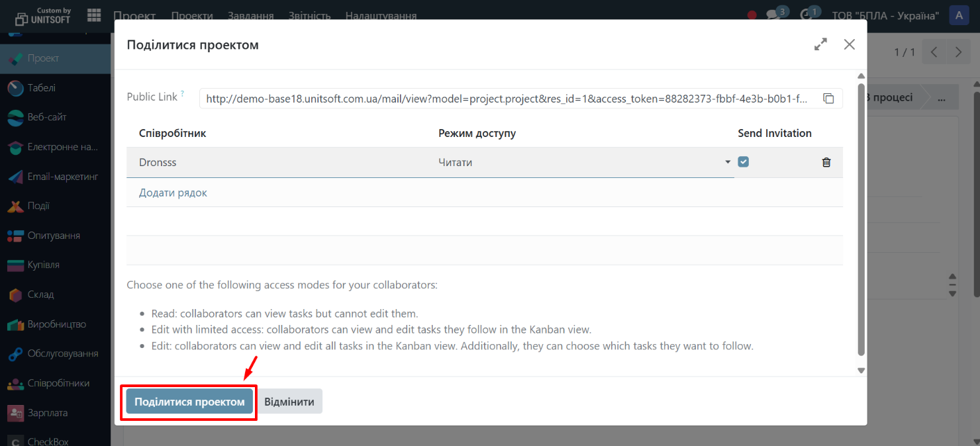Screen dimensions: 980x446
Task: Open the Режим доступу dropdown
Action: tap(583, 162)
